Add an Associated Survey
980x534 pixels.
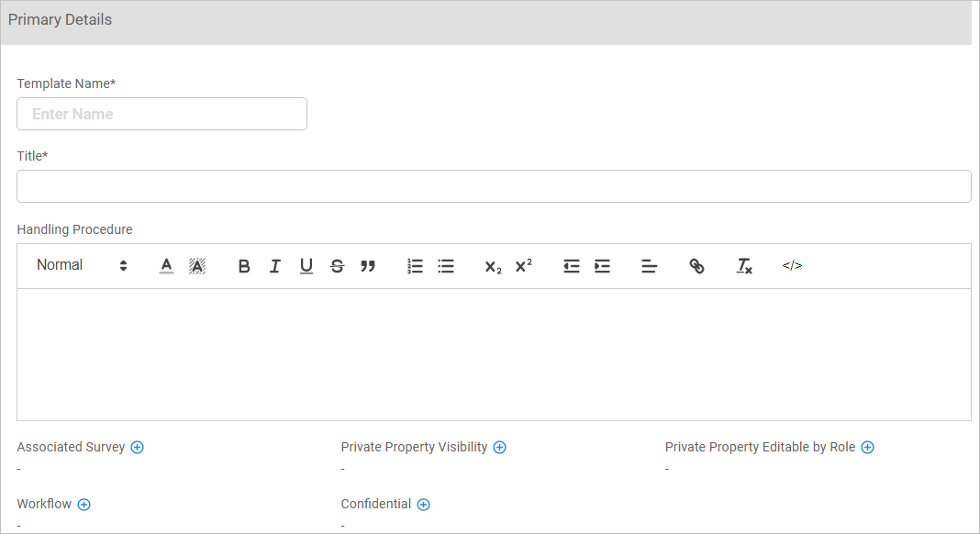pyautogui.click(x=138, y=448)
